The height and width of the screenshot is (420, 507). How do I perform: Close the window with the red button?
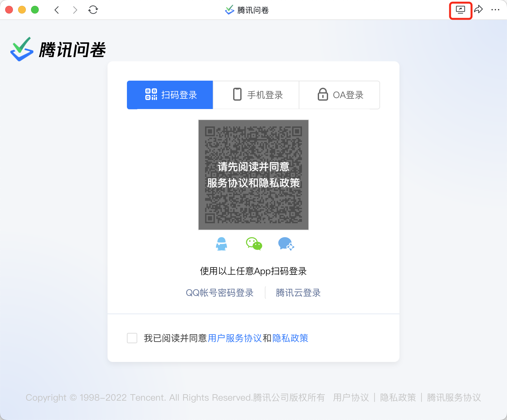point(9,10)
